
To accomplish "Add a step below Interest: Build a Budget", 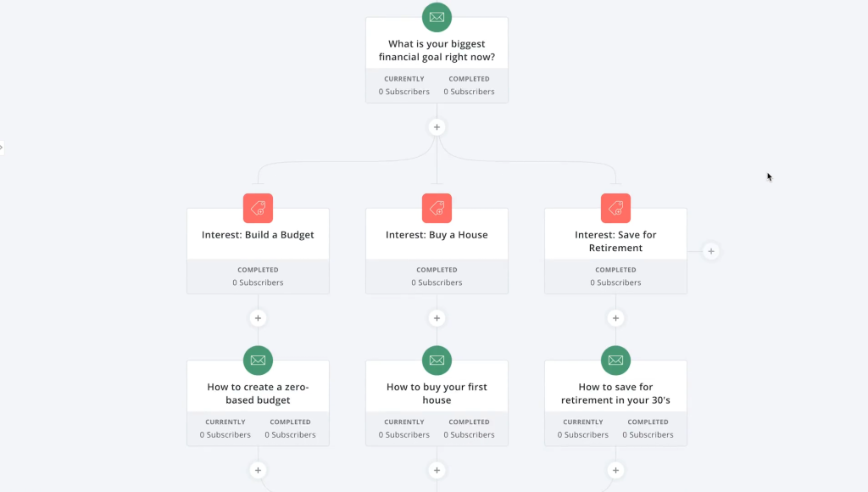I will click(258, 318).
